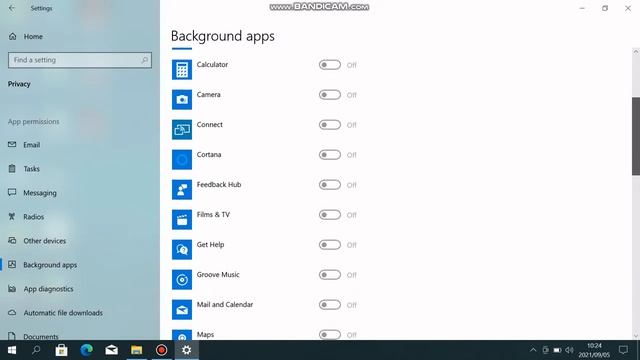640x360 pixels.
Task: Open the Mail app from the taskbar
Action: (x=111, y=350)
